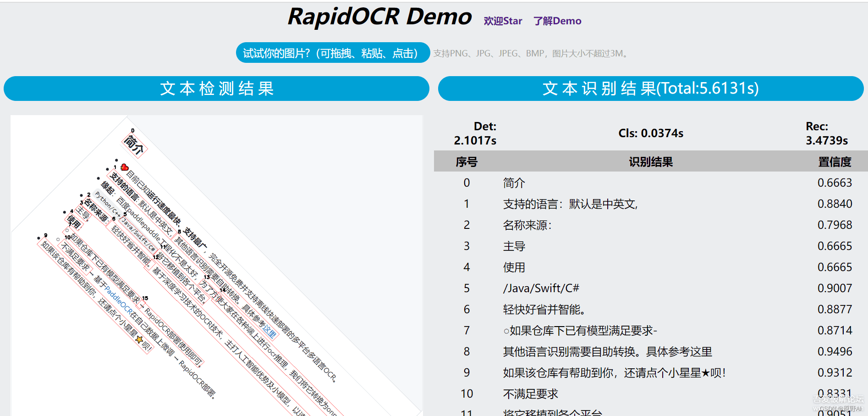Image resolution: width=868 pixels, height=416 pixels.
Task: Select the Det: 2.1017s timing text
Action: point(475,133)
